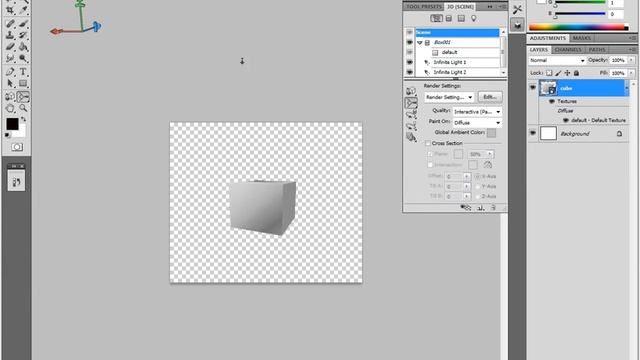Select the Paint Bucket tool
Viewport: 640px width, 360px height.
[x=23, y=47]
